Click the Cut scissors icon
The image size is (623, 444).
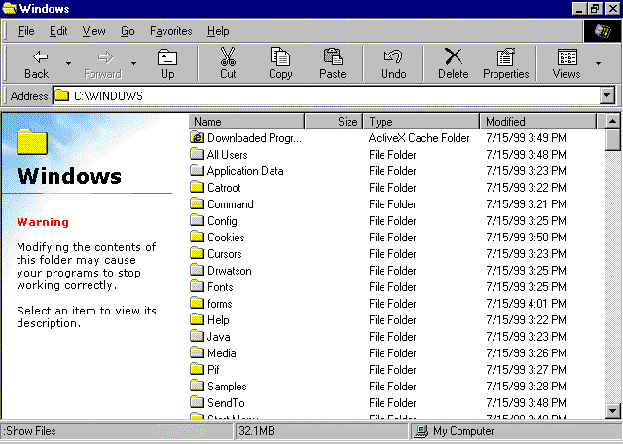(228, 63)
